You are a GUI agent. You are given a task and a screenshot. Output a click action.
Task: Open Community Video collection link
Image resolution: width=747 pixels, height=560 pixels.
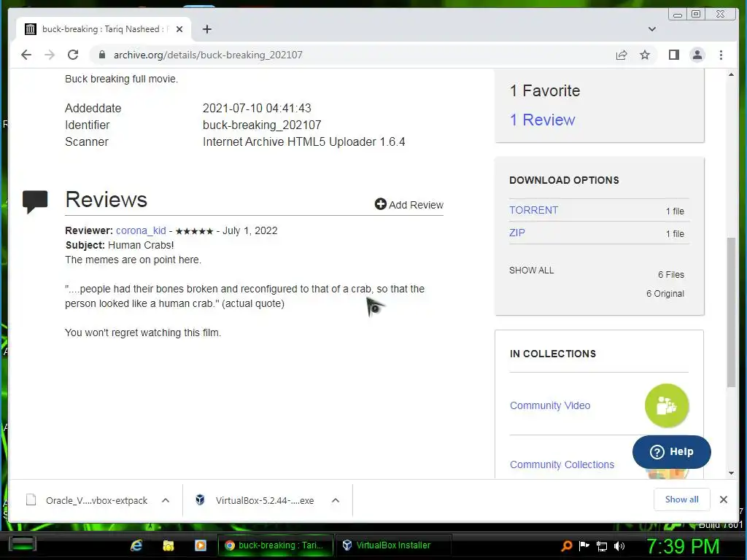(550, 405)
